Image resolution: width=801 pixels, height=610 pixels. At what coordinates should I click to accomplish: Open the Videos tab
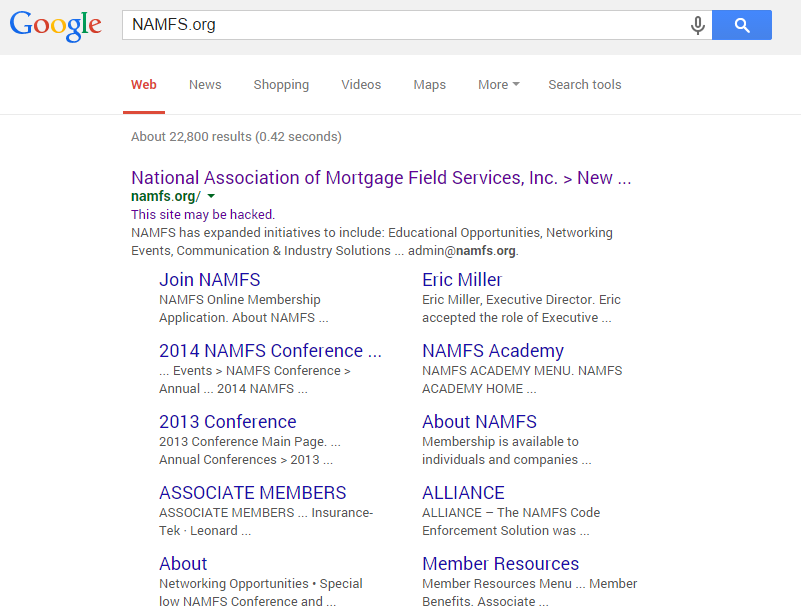[361, 85]
